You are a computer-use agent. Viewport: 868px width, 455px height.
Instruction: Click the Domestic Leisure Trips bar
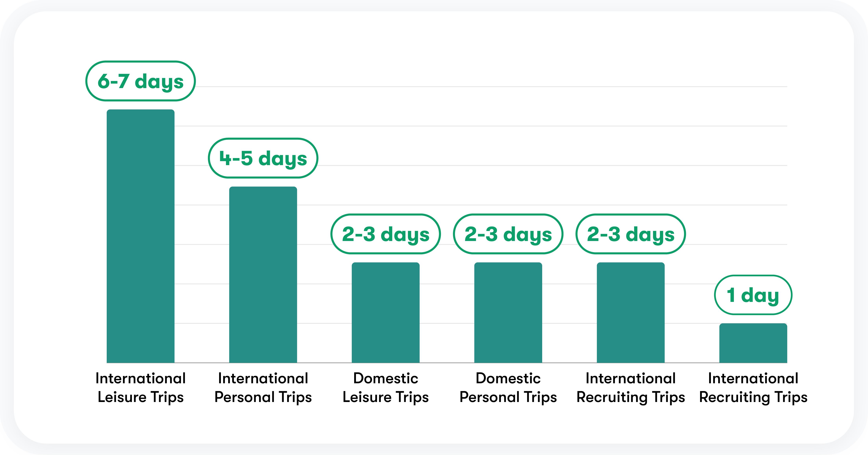(x=385, y=312)
